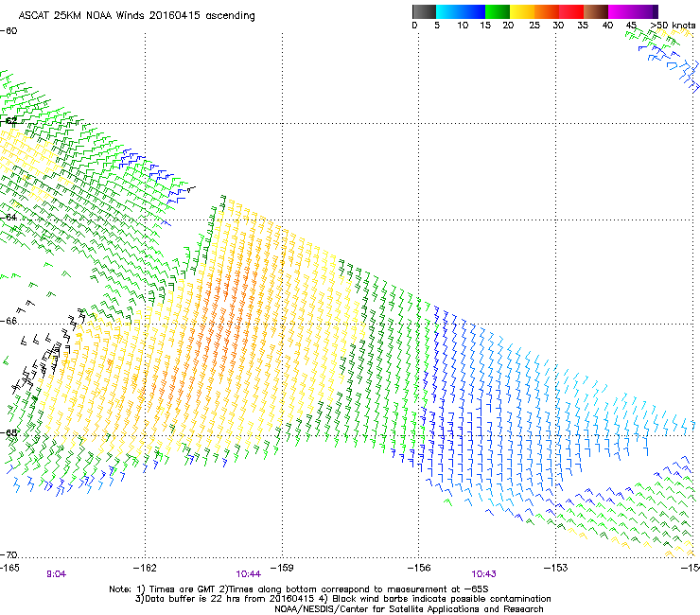Click the "30" label under the color bar
The height and width of the screenshot is (615, 700).
[558, 26]
